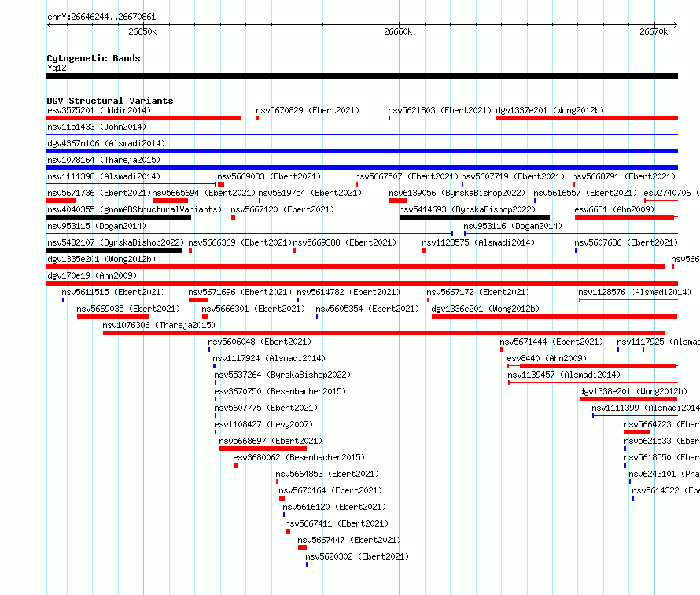Click nsv1139457 (Alsmadi2014) label
The height and width of the screenshot is (595, 700).
coord(564,375)
